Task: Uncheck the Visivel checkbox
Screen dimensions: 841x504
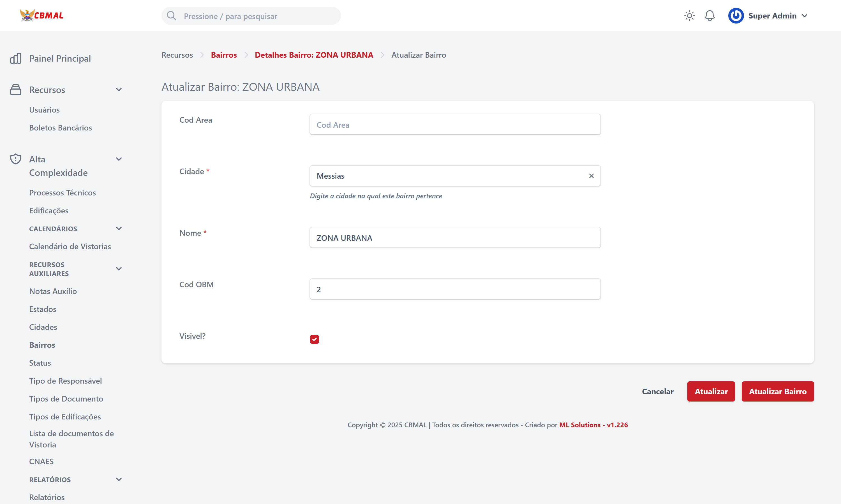Action: click(314, 339)
